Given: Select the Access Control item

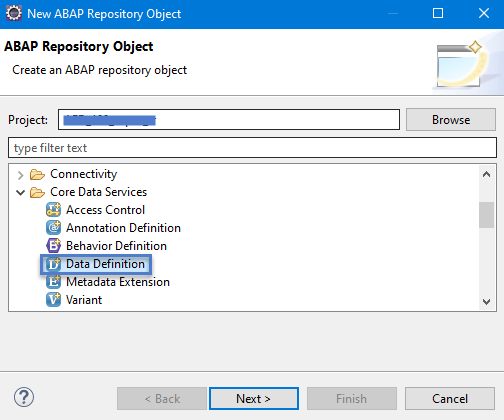Looking at the screenshot, I should 105,210.
